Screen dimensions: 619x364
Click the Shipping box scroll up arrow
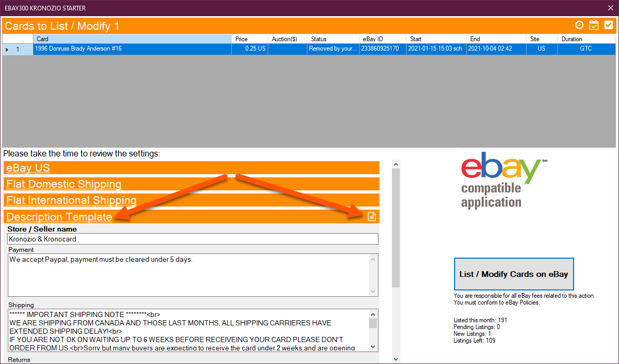pos(373,314)
